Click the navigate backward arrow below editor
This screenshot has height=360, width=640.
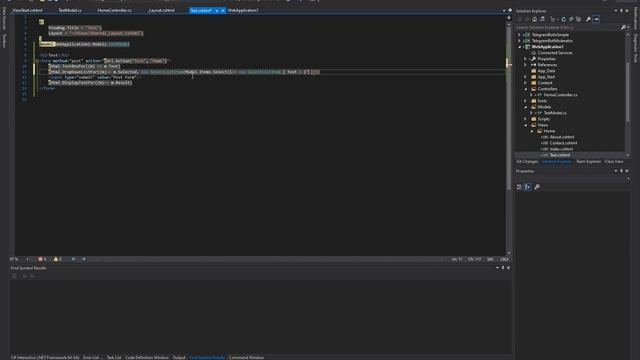click(73, 259)
